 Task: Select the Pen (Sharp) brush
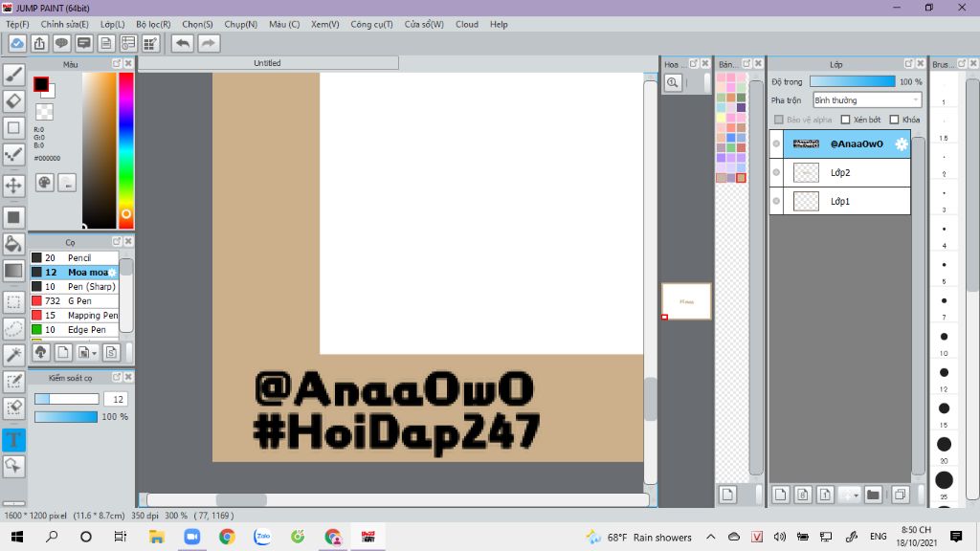point(75,286)
